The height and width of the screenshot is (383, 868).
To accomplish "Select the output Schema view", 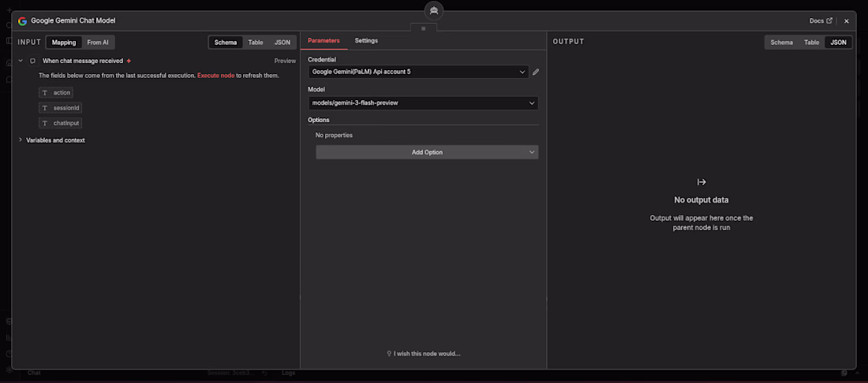I will pos(781,42).
